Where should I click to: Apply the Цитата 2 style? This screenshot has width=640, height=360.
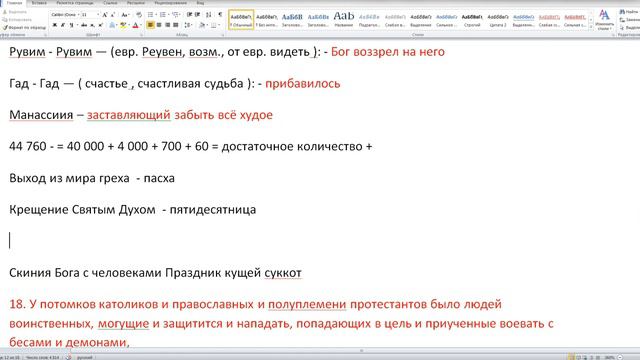tap(498, 20)
